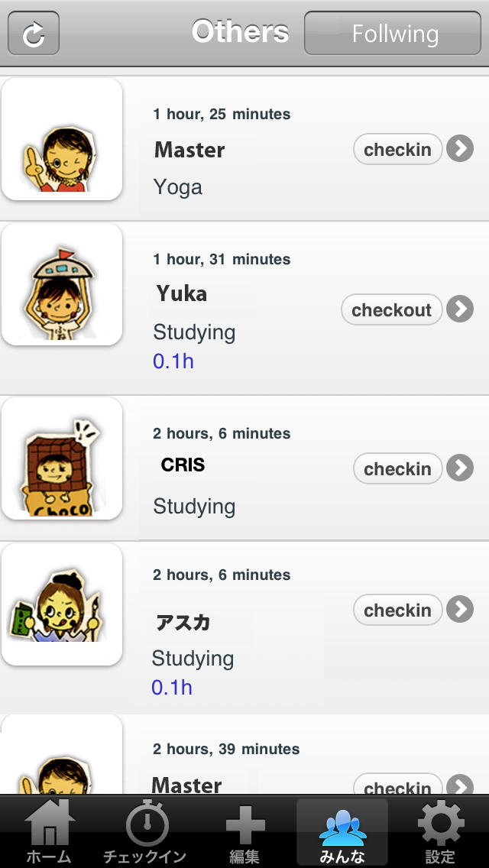Tap Yuka's blue 0.1h duration
489x868 pixels.
tap(173, 361)
